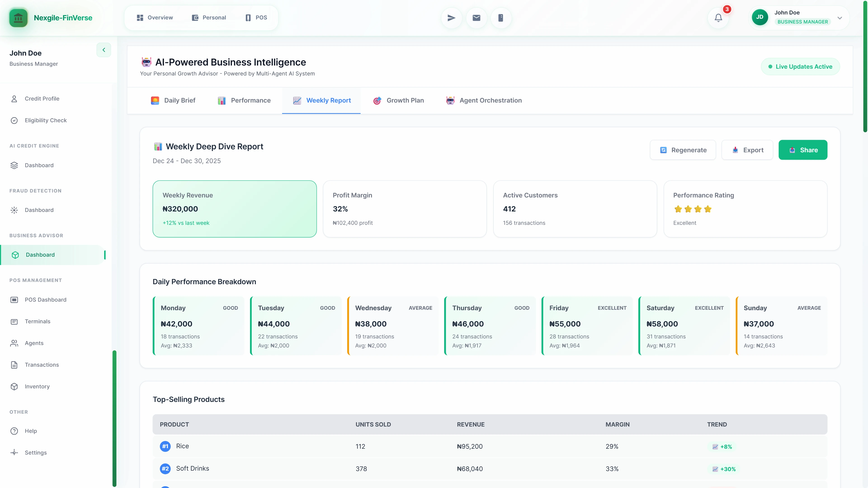868x488 pixels.
Task: Open the Daily Brief tab
Action: tap(173, 100)
